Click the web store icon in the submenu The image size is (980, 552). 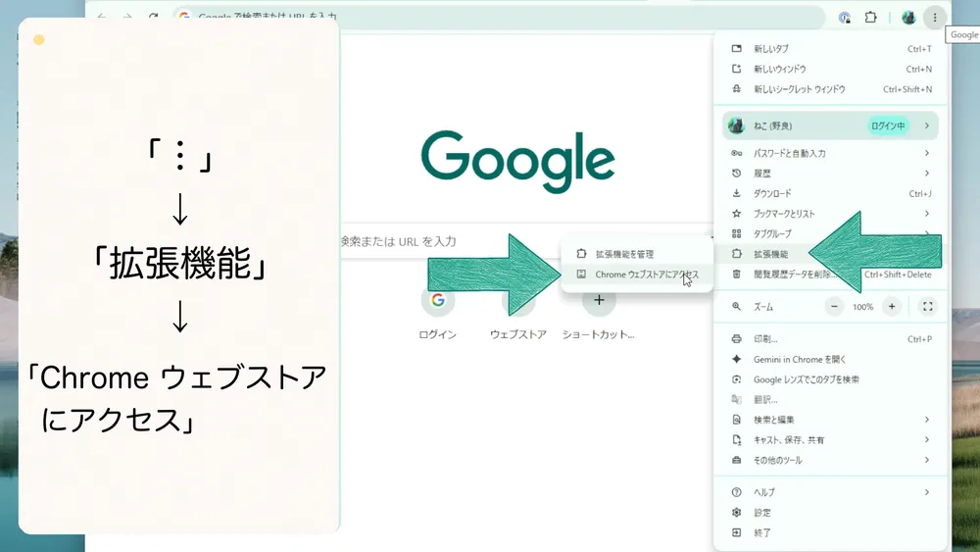pos(581,274)
